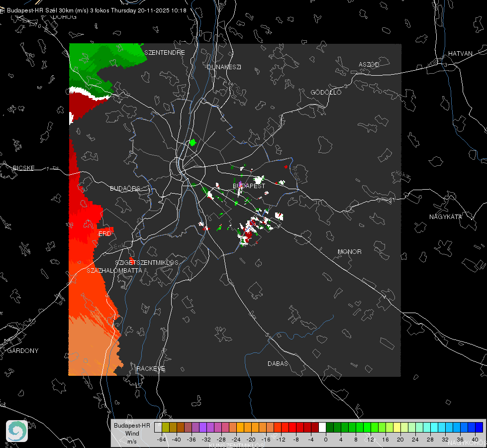Click the ÉRD city label
Screen dimensions: 487x448
[x=104, y=233]
